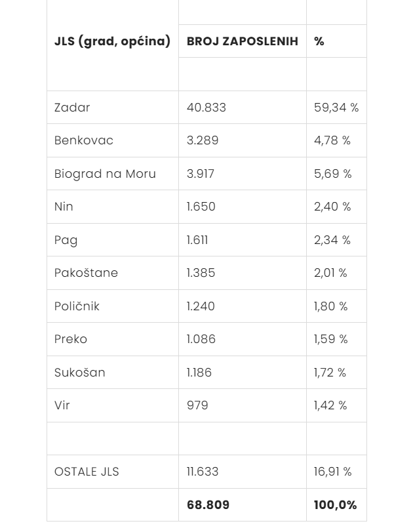
Task: Click the 68.809 total value
Action: pyautogui.click(x=208, y=505)
